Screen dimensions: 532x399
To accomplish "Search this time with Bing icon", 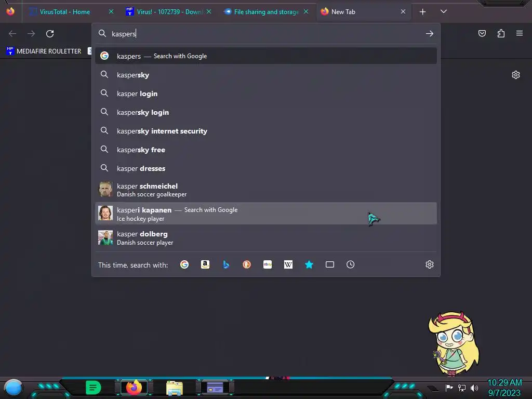I will [226, 264].
